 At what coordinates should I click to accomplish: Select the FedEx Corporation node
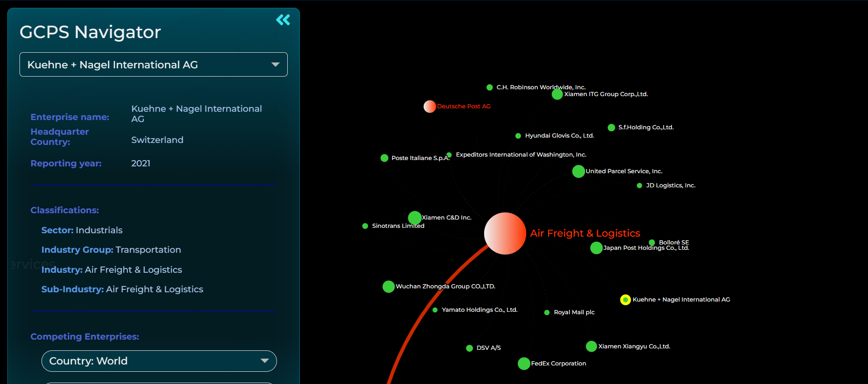(524, 364)
